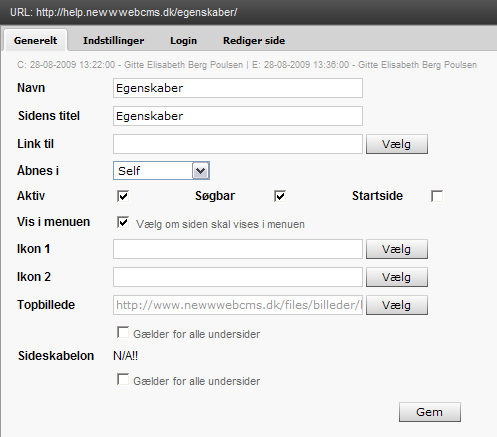Expand the Åbnes i dropdown arrow

click(201, 171)
